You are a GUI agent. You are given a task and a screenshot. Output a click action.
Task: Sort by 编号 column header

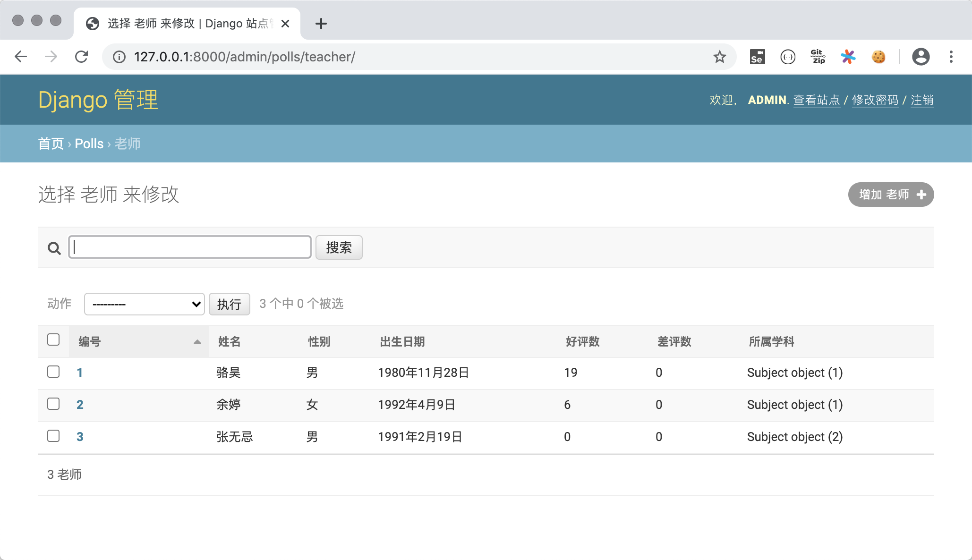(x=90, y=341)
